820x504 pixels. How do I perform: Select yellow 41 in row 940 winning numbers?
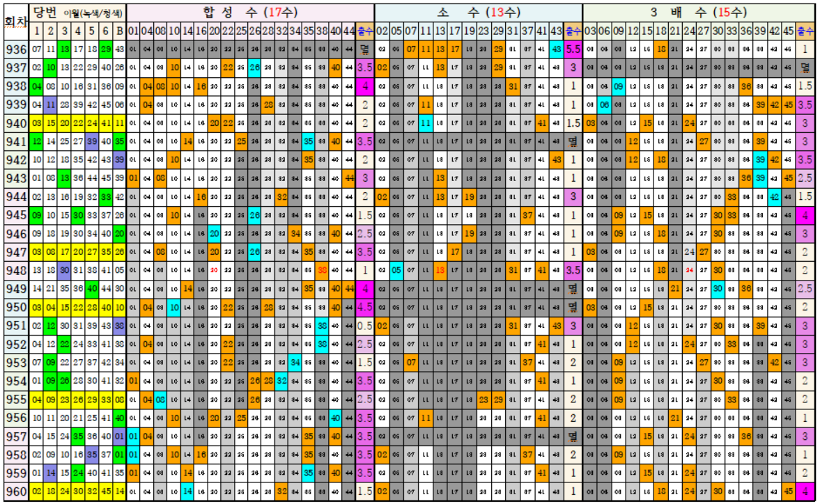[105, 123]
